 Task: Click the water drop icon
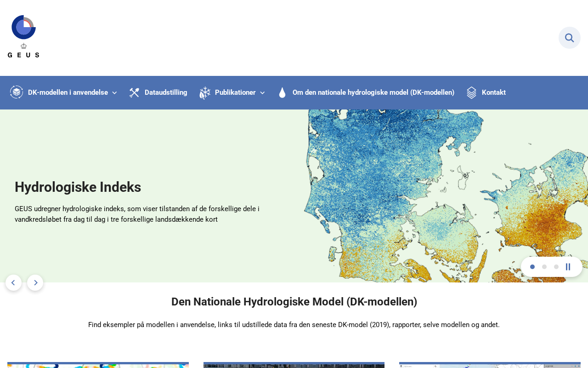tap(282, 93)
